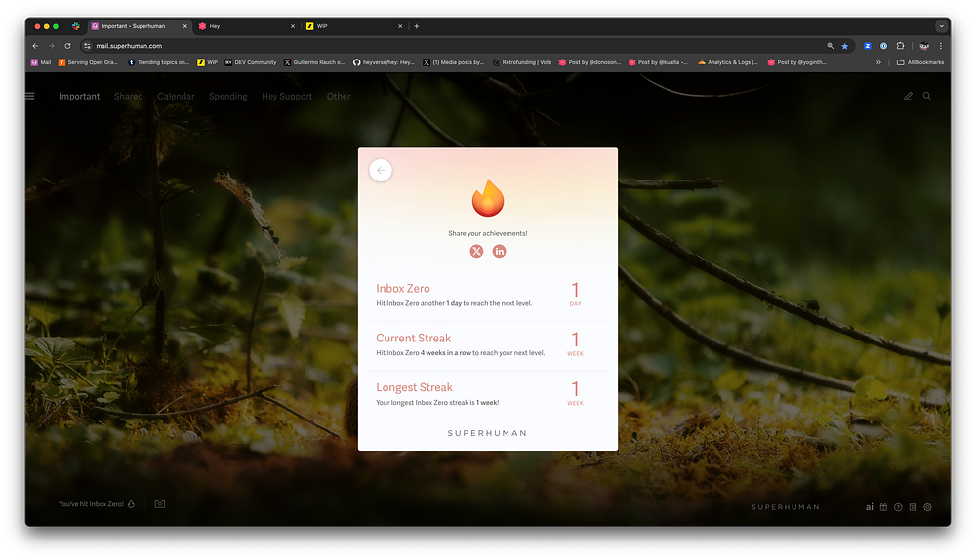
Task: Open Superhuman search magnifier
Action: (x=927, y=96)
